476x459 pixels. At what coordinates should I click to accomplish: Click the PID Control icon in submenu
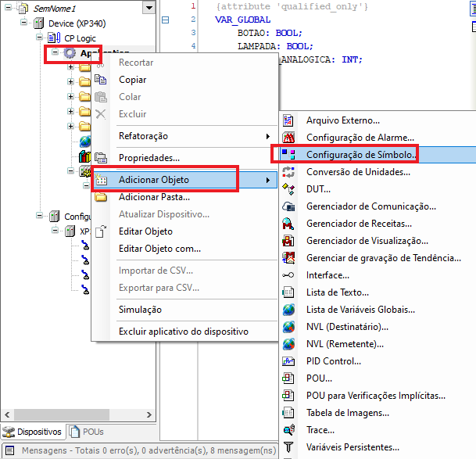coord(289,361)
